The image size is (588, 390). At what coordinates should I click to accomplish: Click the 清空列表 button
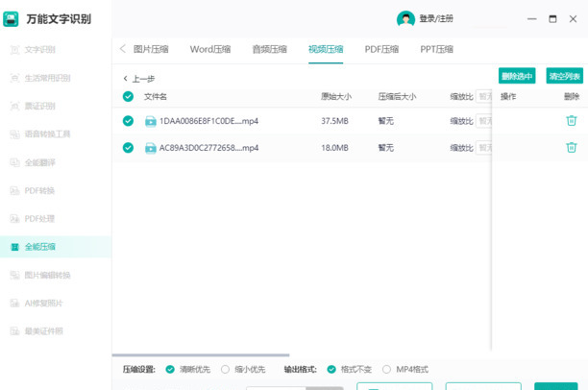pyautogui.click(x=564, y=76)
